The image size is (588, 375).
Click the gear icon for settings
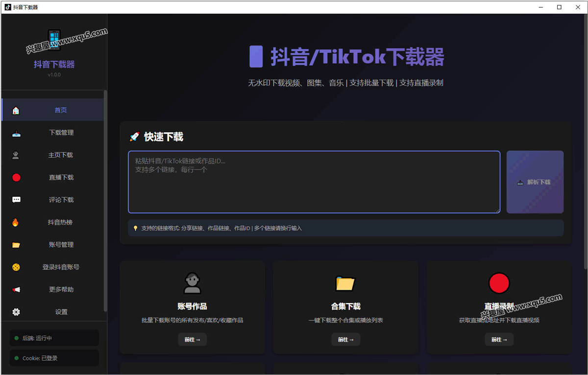tap(16, 312)
